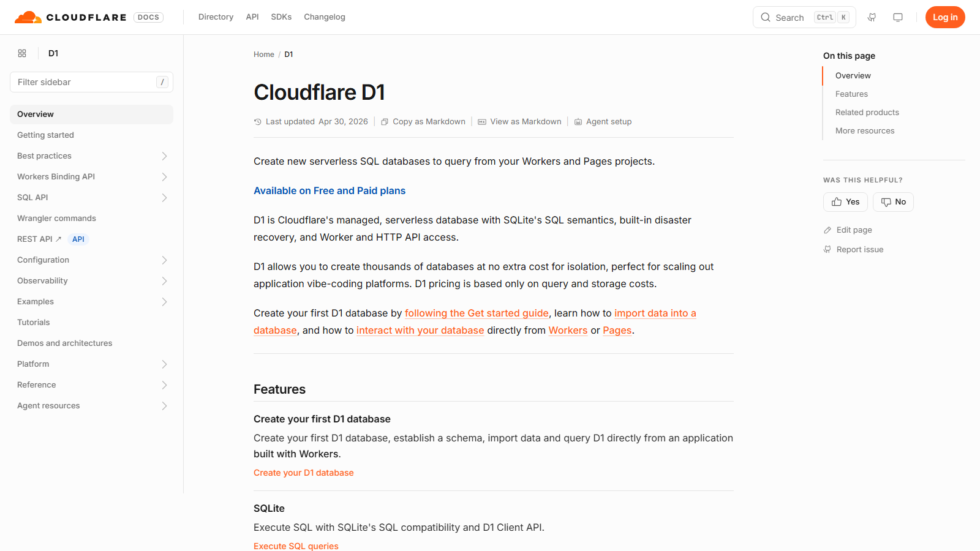
Task: Follow the Get started guide link
Action: pos(477,313)
